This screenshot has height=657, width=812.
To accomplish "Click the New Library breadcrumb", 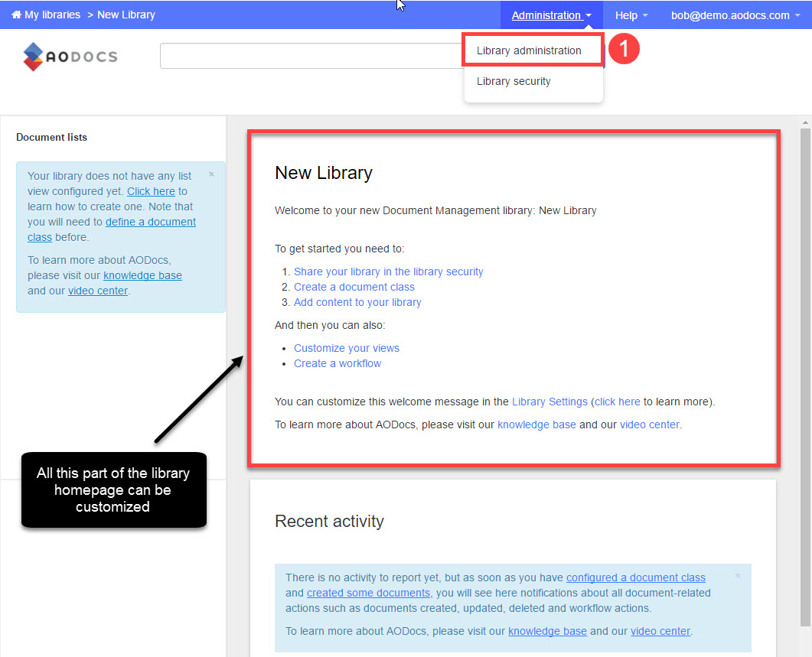I will pyautogui.click(x=126, y=15).
